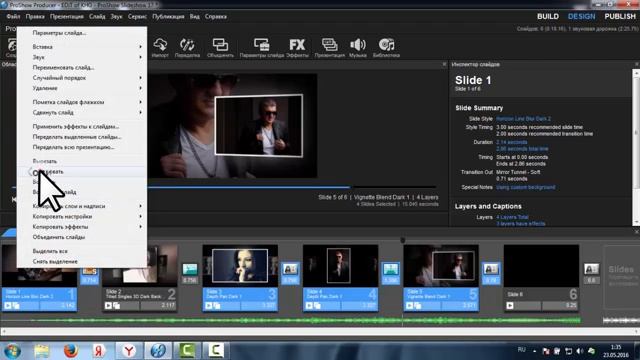The image size is (640, 360).
Task: Click the 3 layers have effects link
Action: (x=520, y=224)
